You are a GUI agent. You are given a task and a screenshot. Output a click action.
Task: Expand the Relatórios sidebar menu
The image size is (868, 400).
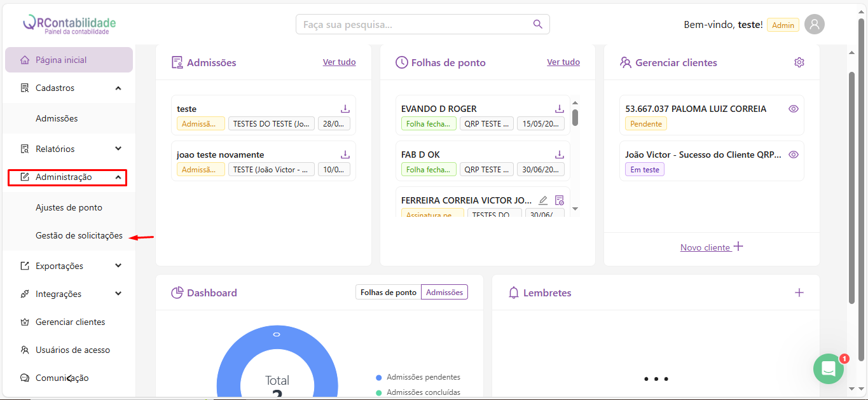pyautogui.click(x=118, y=149)
